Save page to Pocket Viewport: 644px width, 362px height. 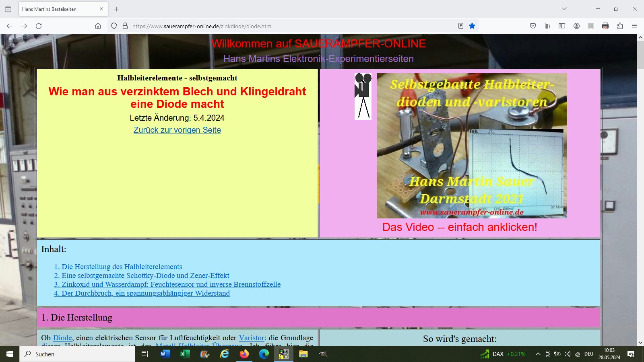[x=533, y=26]
